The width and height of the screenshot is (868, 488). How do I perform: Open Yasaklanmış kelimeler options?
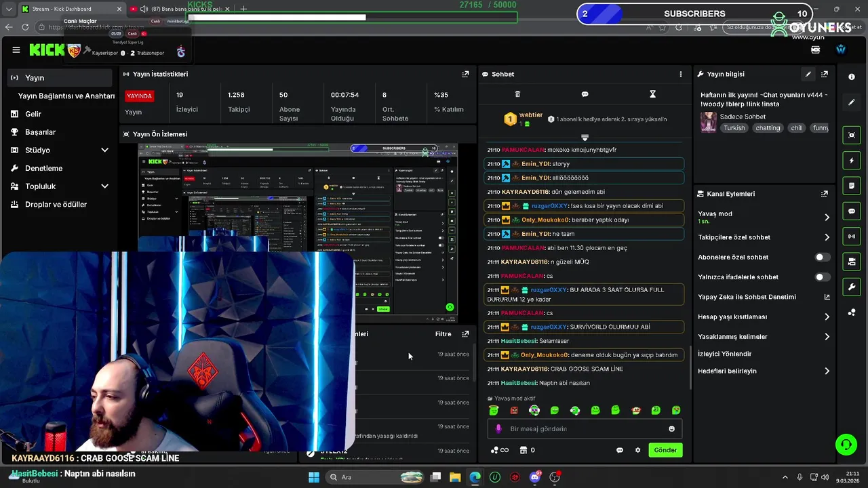764,337
